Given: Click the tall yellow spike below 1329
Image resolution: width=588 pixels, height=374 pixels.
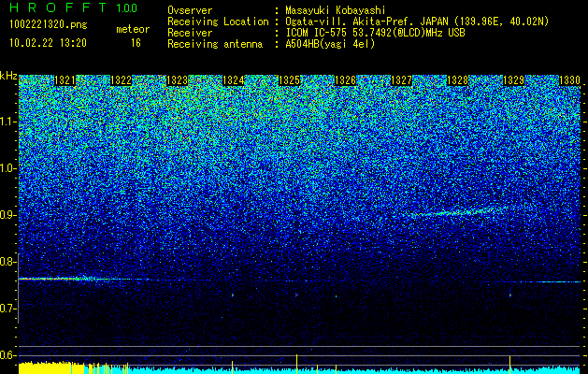Looking at the screenshot, I should 510,365.
